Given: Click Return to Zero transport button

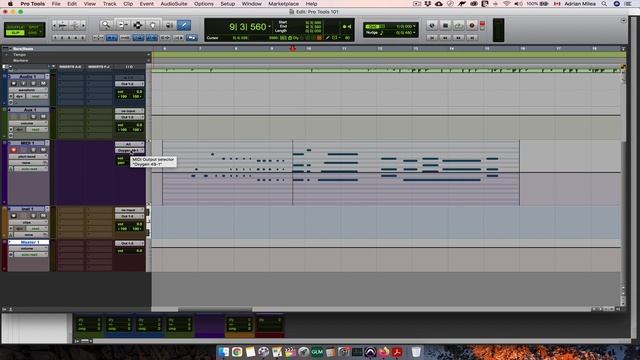Looking at the screenshot, I should click(432, 38).
